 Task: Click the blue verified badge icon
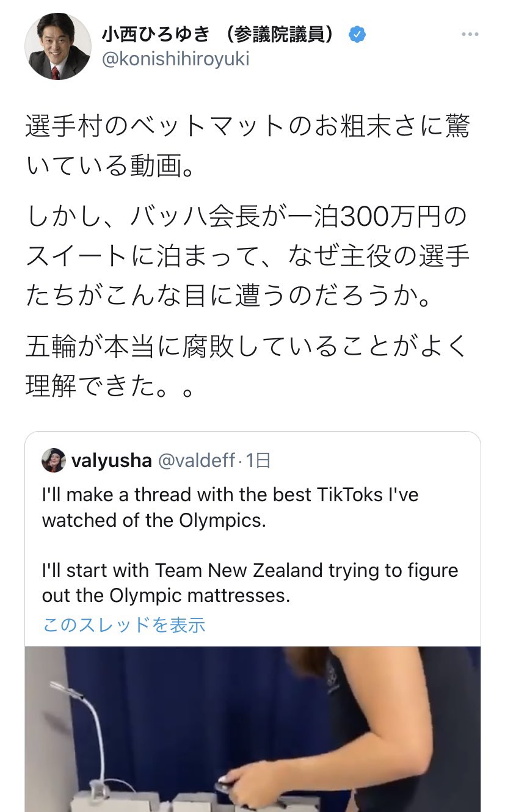(x=357, y=35)
